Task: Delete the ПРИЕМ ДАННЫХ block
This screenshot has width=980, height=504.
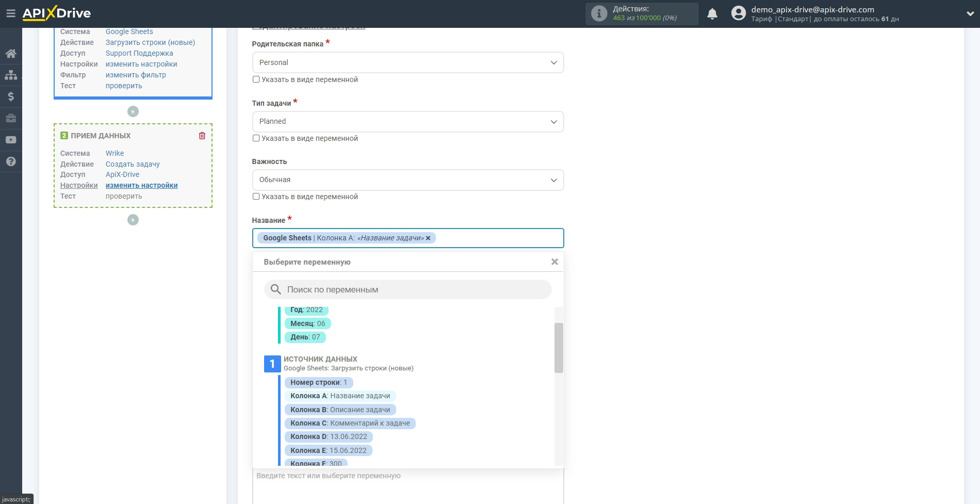Action: click(202, 136)
